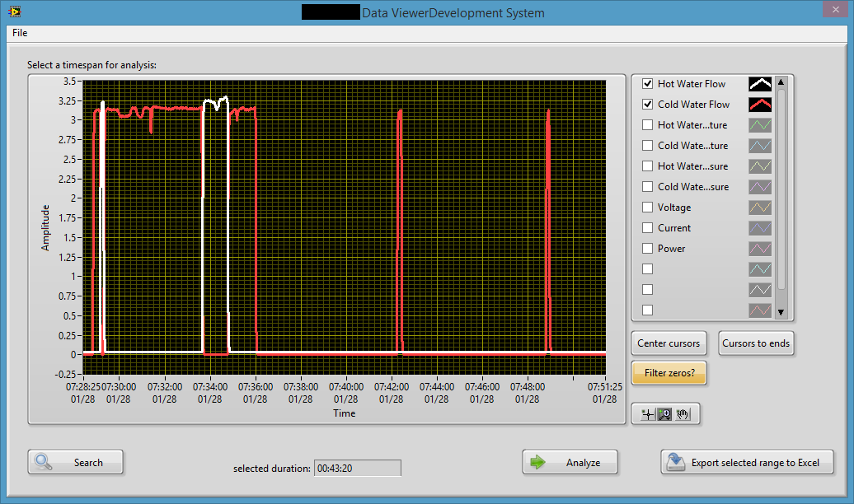Enable the Hot Water...ture plot checkbox

coord(648,125)
